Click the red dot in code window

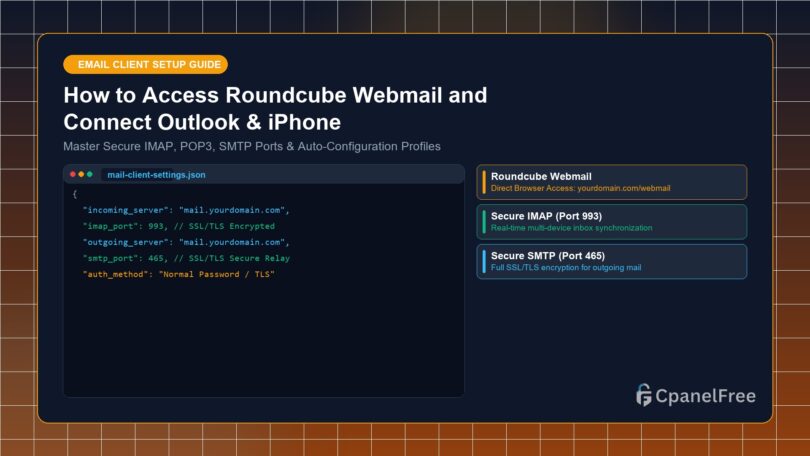(x=73, y=175)
